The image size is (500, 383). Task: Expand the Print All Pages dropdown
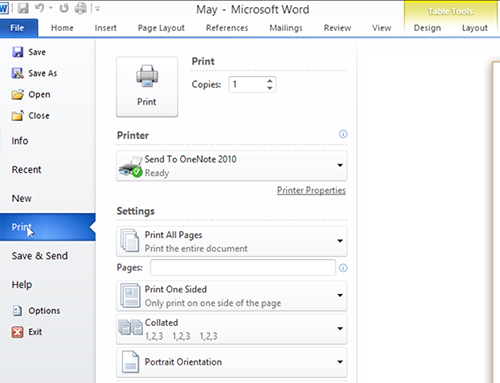coord(232,241)
